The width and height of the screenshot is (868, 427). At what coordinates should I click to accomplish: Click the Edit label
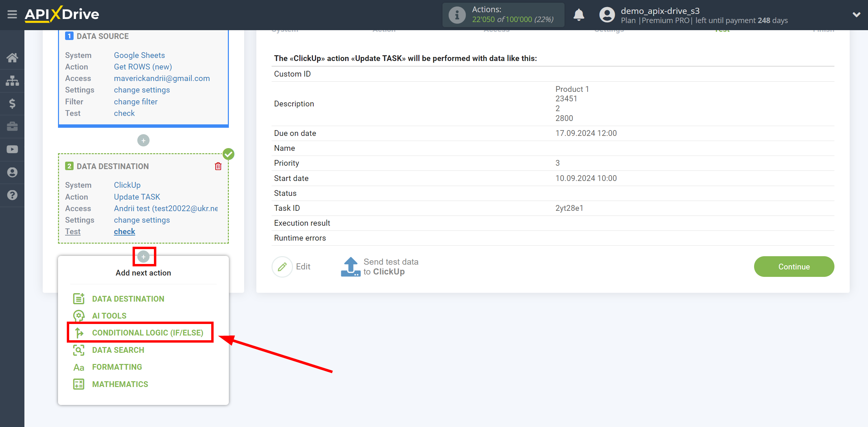[x=303, y=267]
